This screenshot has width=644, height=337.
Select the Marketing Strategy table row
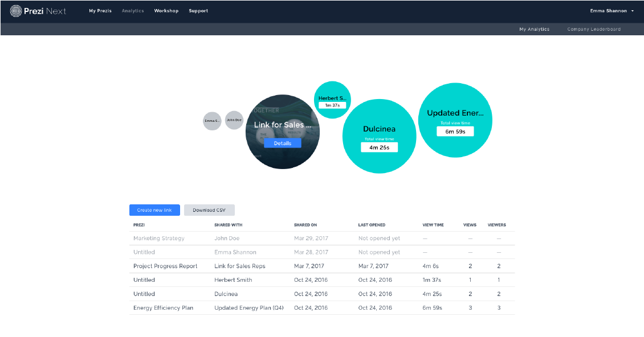click(x=159, y=239)
